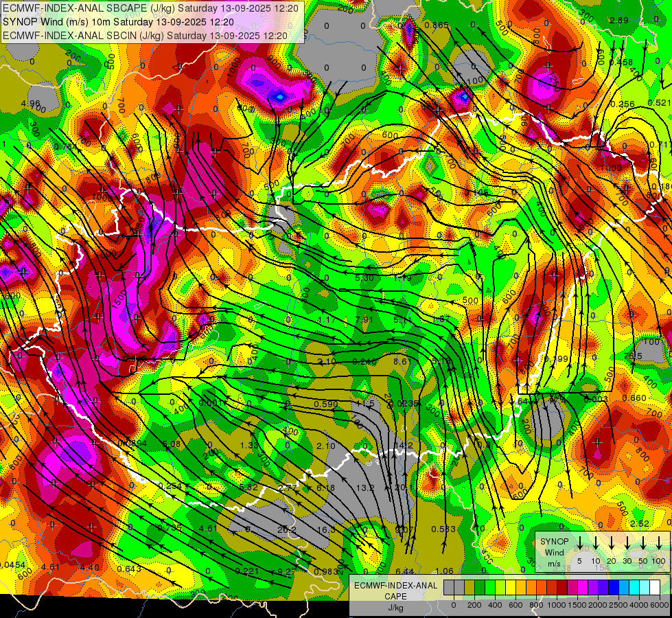
Task: Click the 1500 contour label on map
Action: point(120,299)
